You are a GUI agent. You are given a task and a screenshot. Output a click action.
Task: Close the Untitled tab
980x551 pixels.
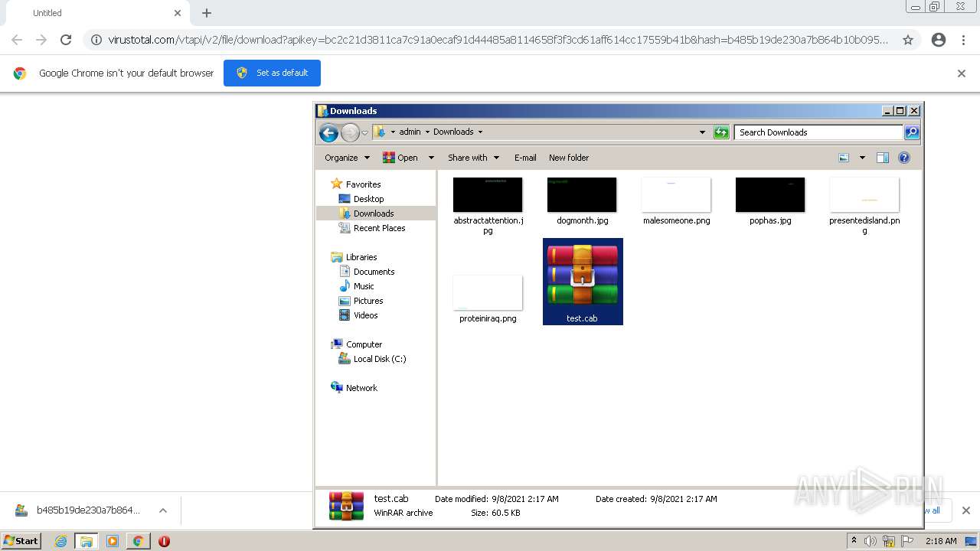click(x=178, y=13)
